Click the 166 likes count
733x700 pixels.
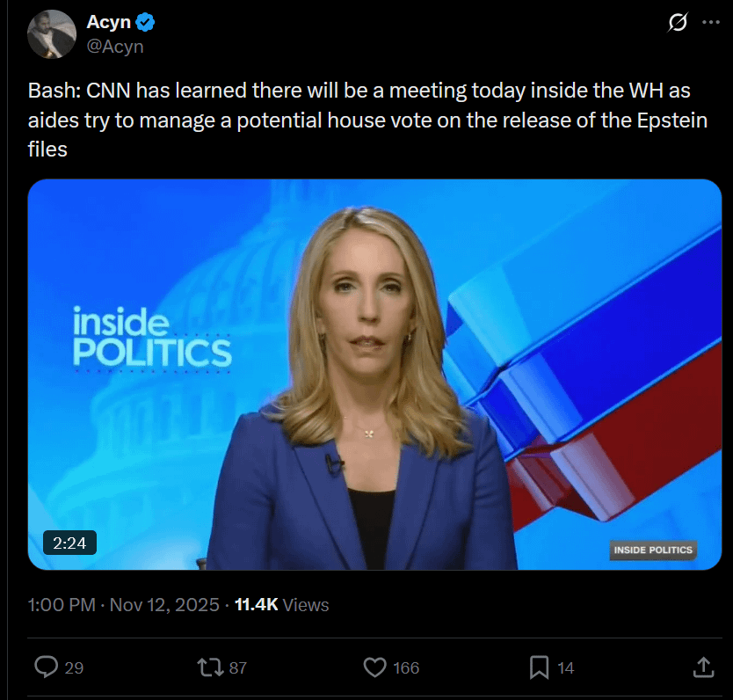pyautogui.click(x=406, y=667)
